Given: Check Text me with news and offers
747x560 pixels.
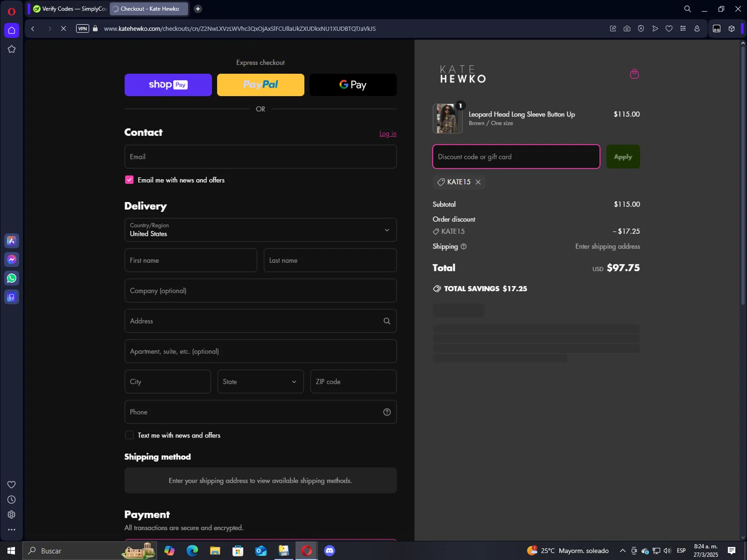Looking at the screenshot, I should pyautogui.click(x=129, y=436).
